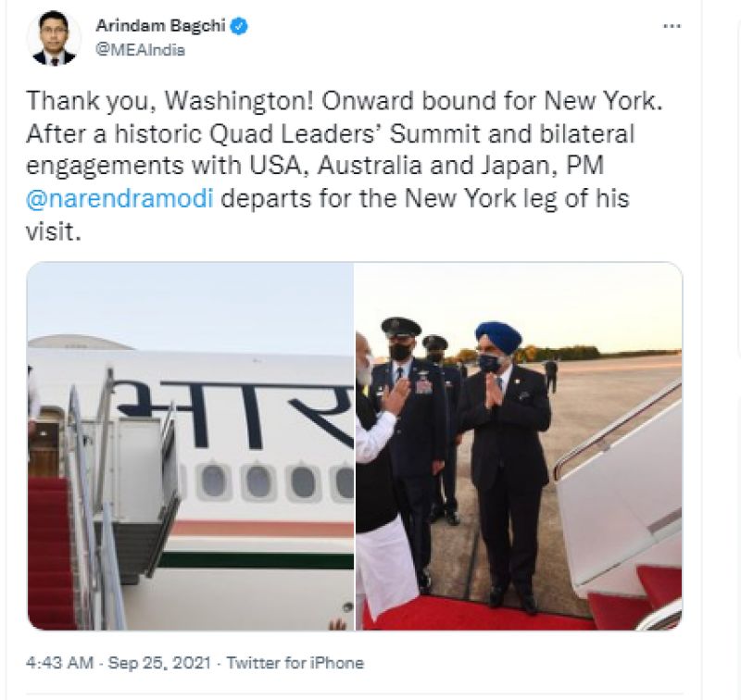Click the word visit ending the tweet
The height and width of the screenshot is (700, 741).
[53, 231]
